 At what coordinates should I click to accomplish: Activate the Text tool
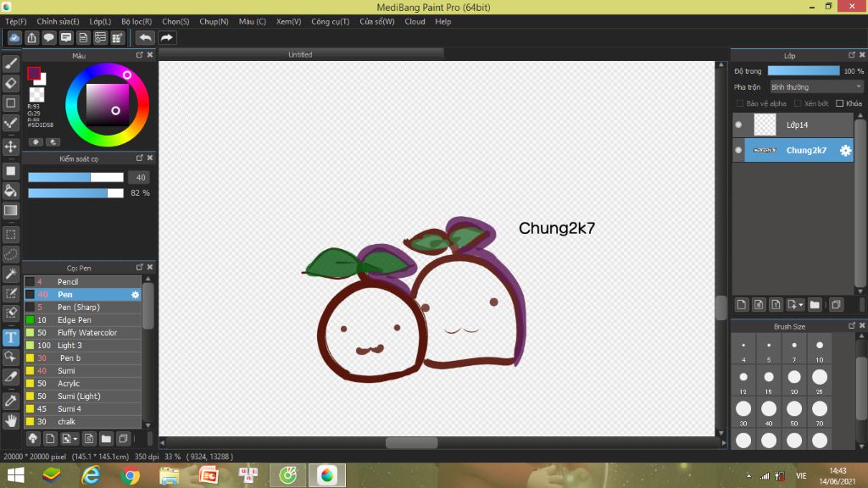(10, 337)
